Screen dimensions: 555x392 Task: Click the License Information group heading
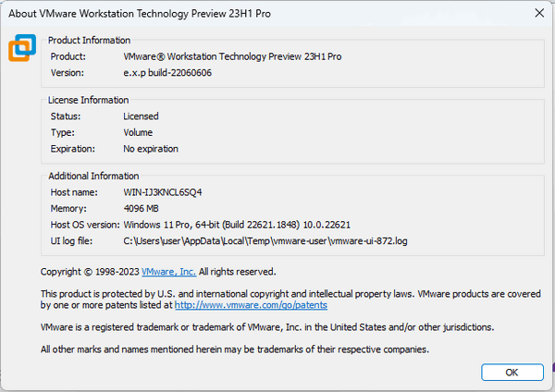click(88, 100)
